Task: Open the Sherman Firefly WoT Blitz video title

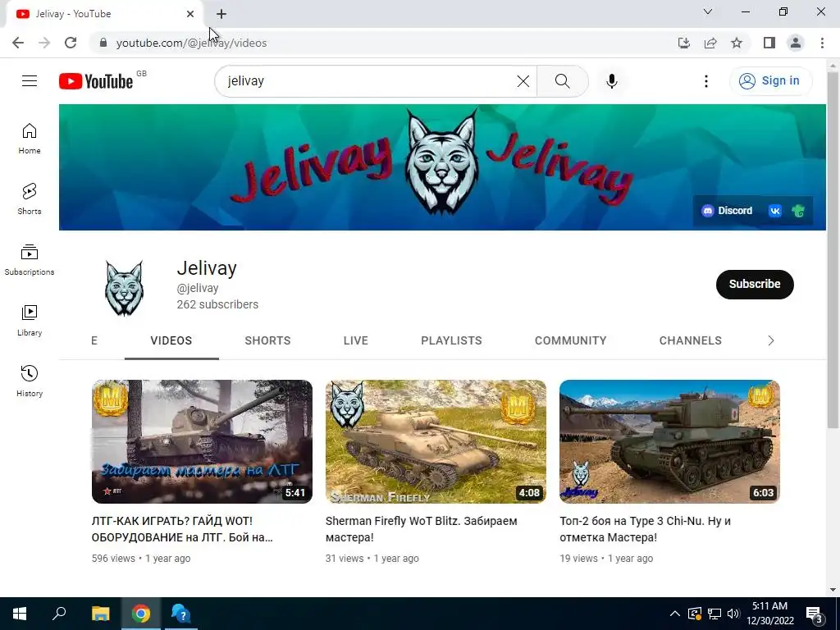Action: (x=421, y=529)
